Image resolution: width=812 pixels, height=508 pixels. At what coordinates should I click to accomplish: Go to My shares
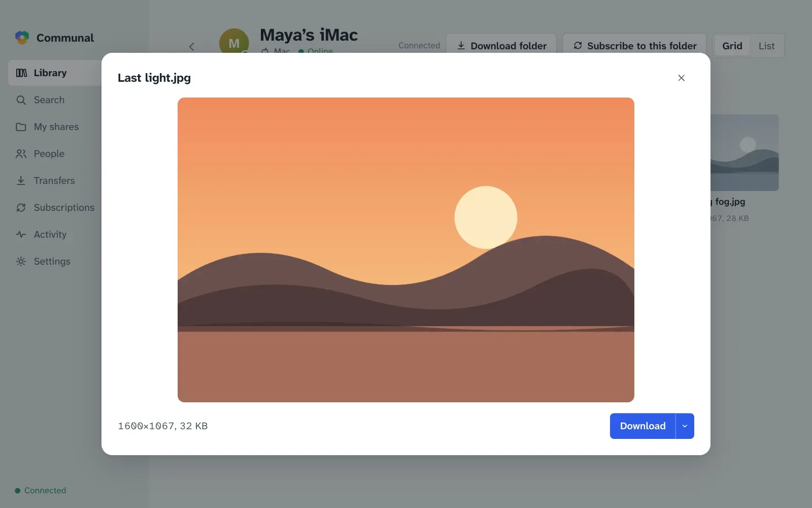[x=55, y=126]
